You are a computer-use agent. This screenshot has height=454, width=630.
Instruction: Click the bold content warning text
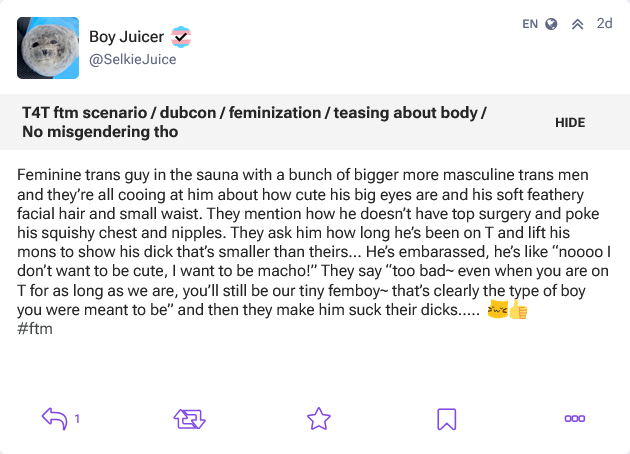tap(254, 122)
